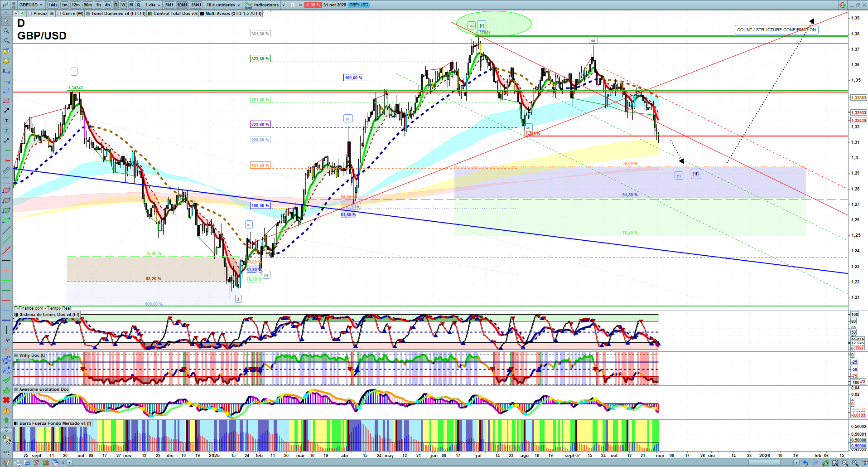Click the red X delete icon

point(6,400)
